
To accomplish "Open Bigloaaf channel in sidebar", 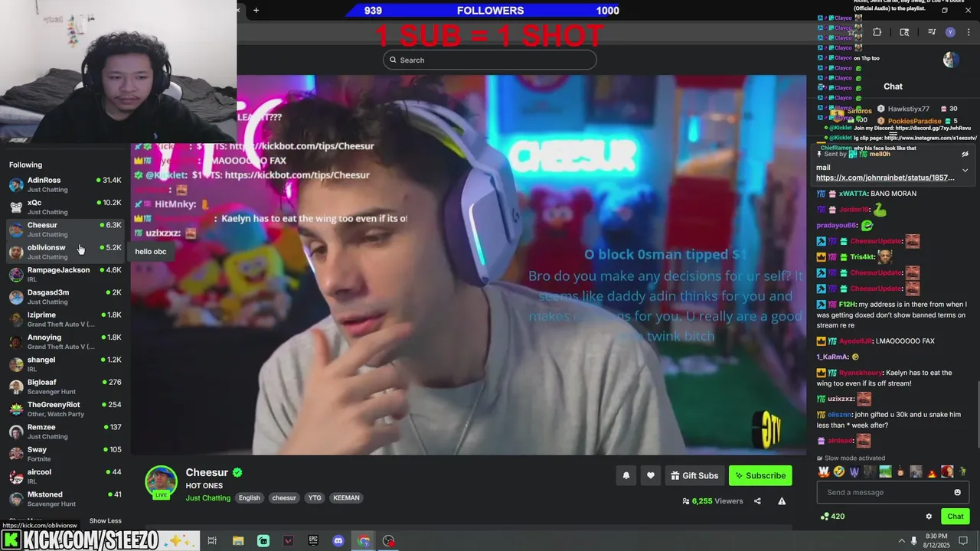I will point(65,386).
